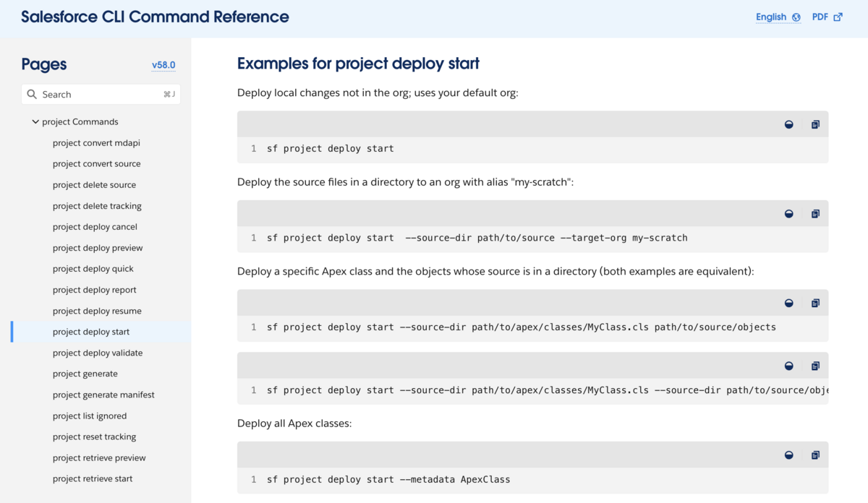Click the magnifier icon in the sidebar search
This screenshot has width=868, height=503.
(x=32, y=94)
